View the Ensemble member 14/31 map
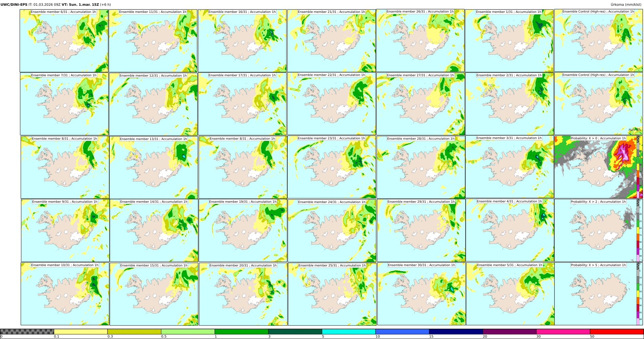Screen dimensions: 644x339 [154, 231]
